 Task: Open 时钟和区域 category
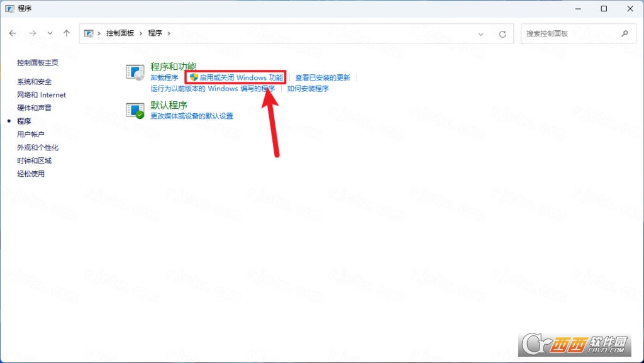point(35,160)
